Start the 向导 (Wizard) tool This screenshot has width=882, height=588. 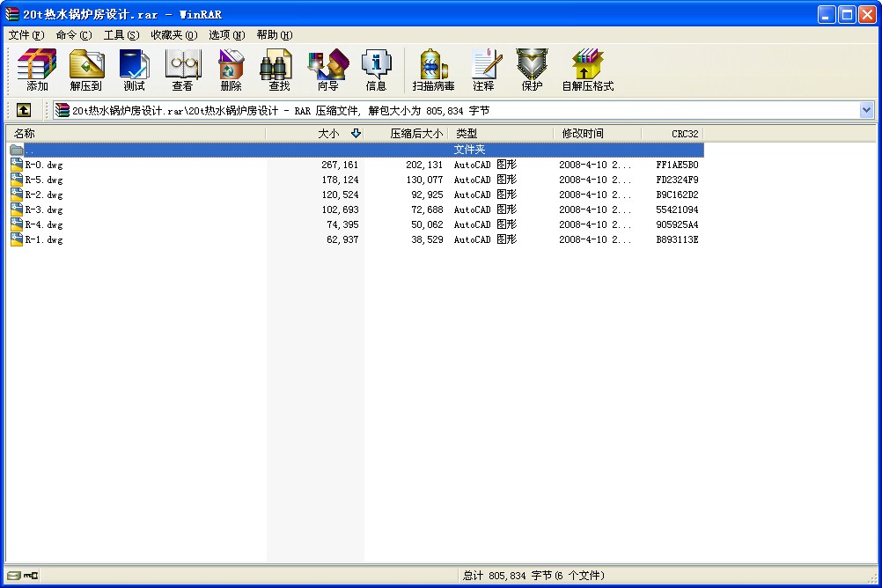(x=327, y=70)
